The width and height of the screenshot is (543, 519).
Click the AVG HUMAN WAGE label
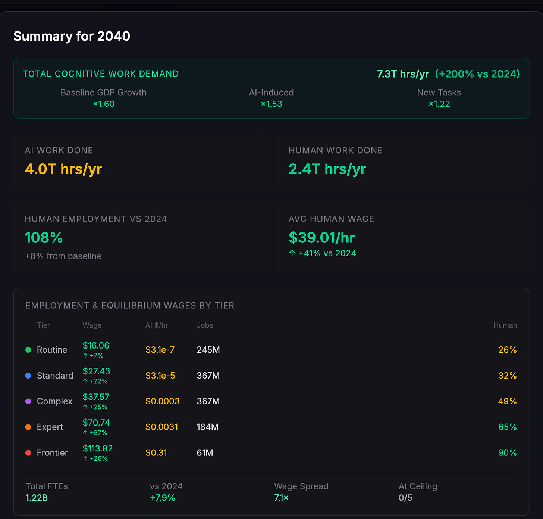(331, 219)
